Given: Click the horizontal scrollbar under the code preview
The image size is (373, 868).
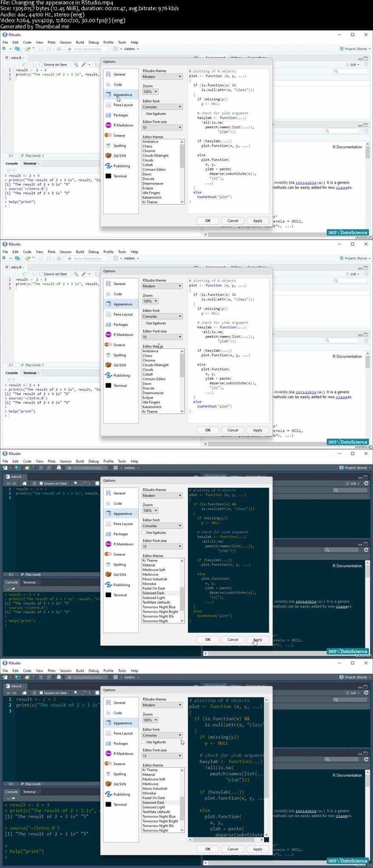Looking at the screenshot, I should (x=226, y=839).
